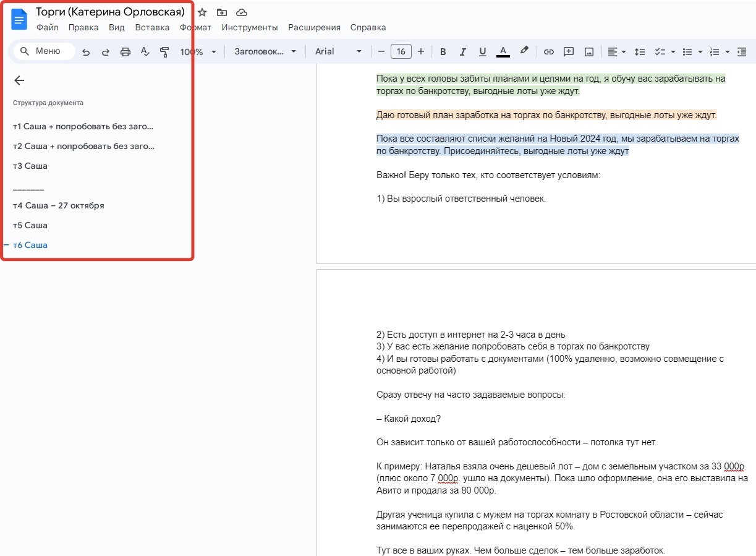The image size is (756, 556).
Task: Click the blue highlighted paragraph 'Пока все составляют'
Action: [558, 145]
